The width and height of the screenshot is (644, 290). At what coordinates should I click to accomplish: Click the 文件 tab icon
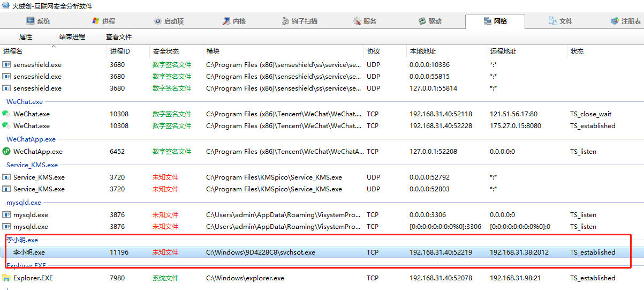(553, 21)
